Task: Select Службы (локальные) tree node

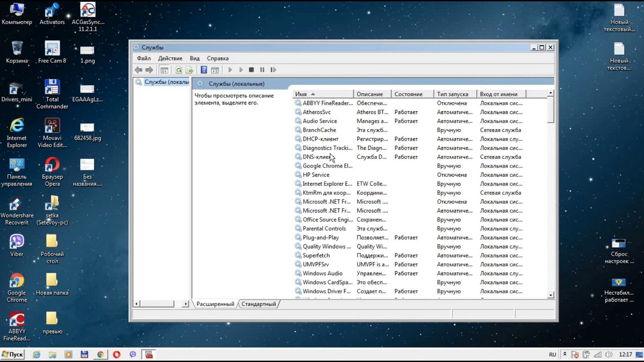Action: pyautogui.click(x=166, y=82)
